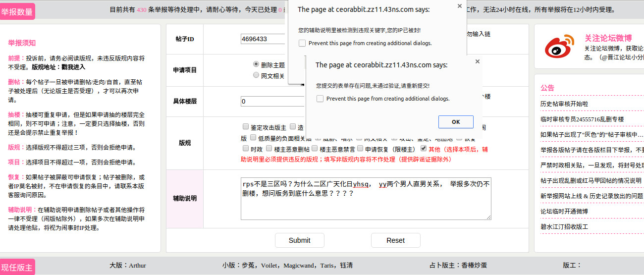Image resolution: width=644 pixels, height=275 pixels.
Task: Click the 现任版主 pink label
Action: tap(17, 267)
